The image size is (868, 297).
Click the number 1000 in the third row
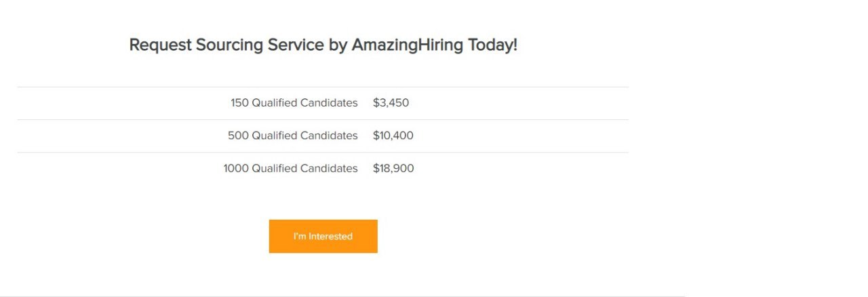coord(236,168)
